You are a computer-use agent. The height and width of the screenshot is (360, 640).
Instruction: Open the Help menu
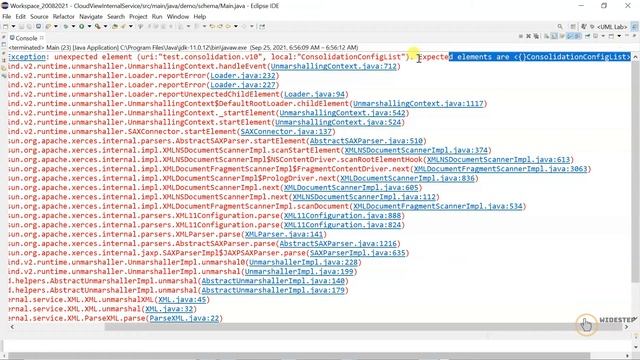click(x=200, y=17)
